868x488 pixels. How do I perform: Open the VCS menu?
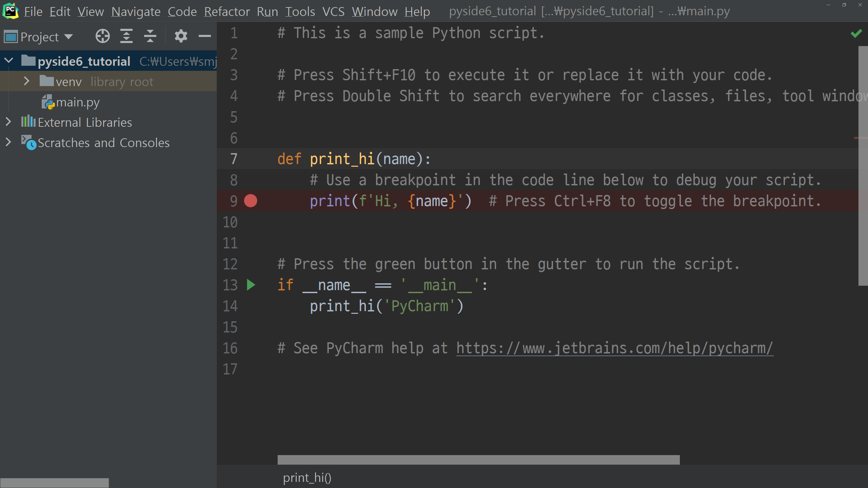pyautogui.click(x=333, y=12)
